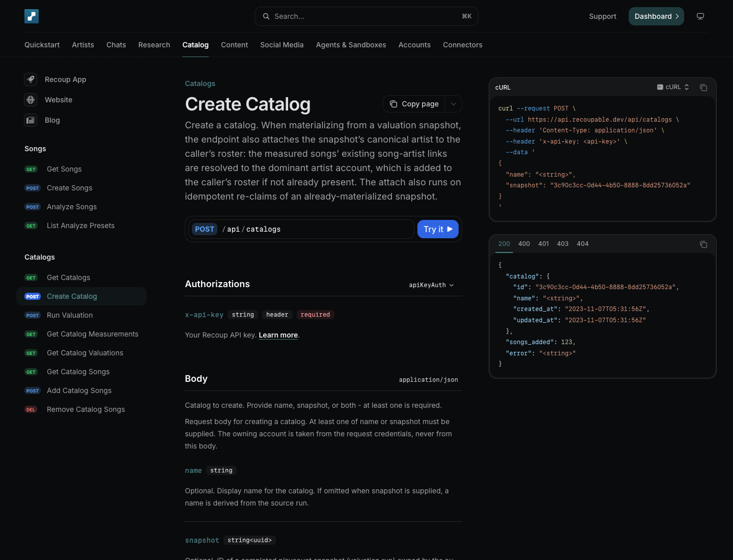Click the snapshot parameter name

[202, 540]
